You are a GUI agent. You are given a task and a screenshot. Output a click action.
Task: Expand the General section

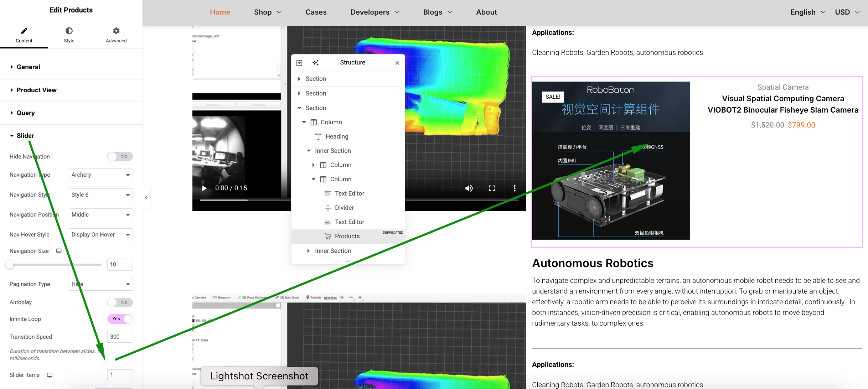(x=71, y=67)
